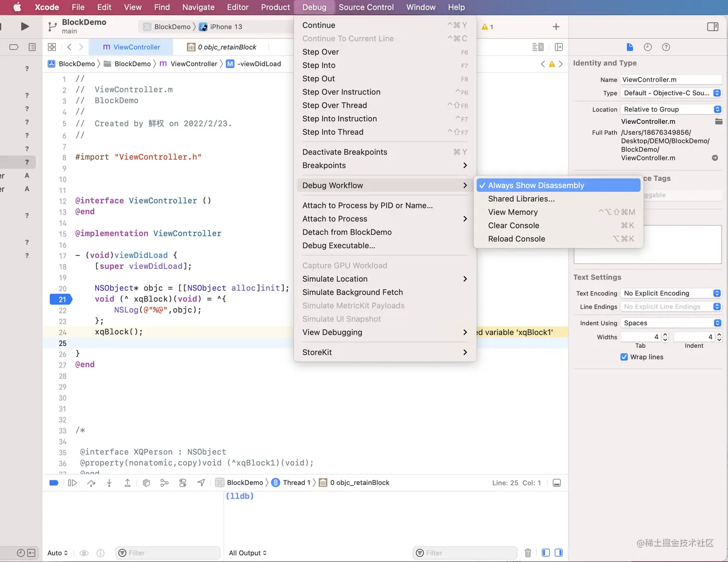This screenshot has width=728, height=562.
Task: Reveal file in Finder folder icon
Action: pyautogui.click(x=718, y=121)
